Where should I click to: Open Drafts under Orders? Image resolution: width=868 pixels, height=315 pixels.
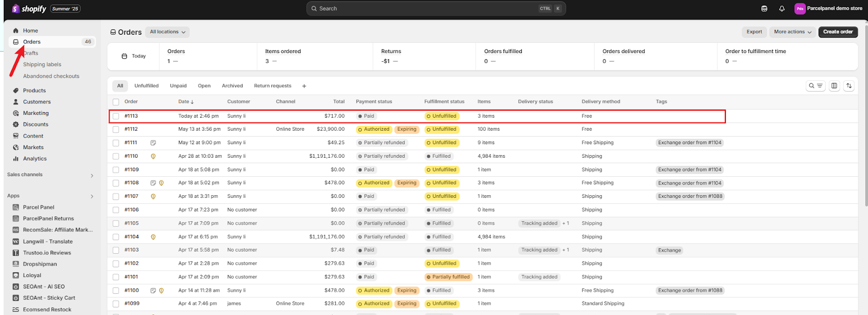point(31,53)
